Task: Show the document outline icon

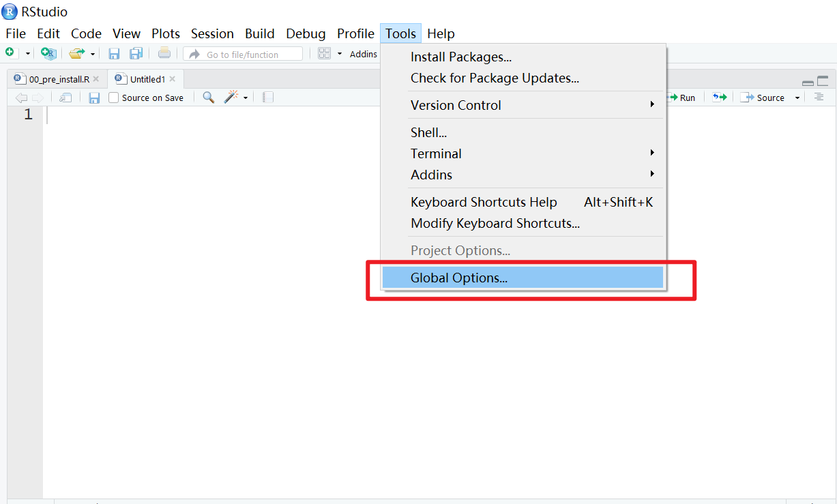Action: point(819,98)
